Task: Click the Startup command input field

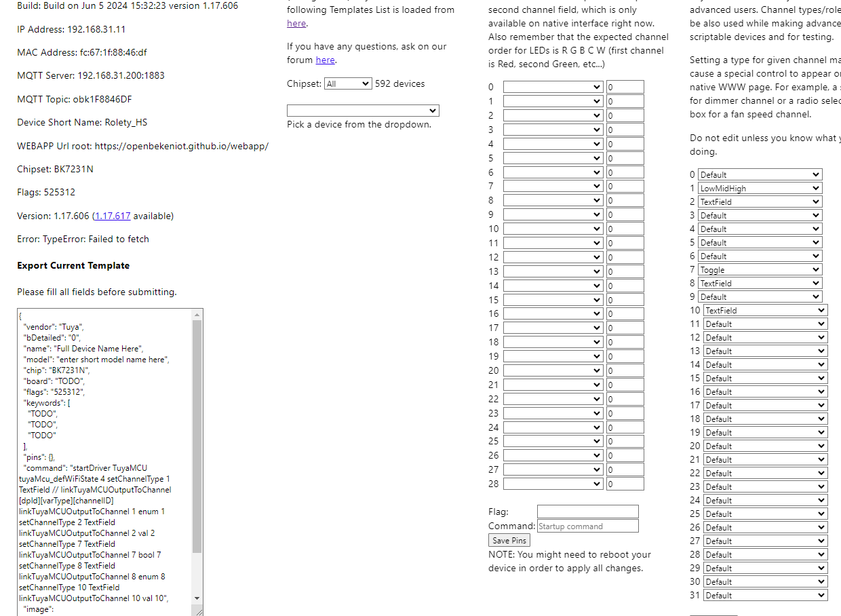Action: pos(588,526)
